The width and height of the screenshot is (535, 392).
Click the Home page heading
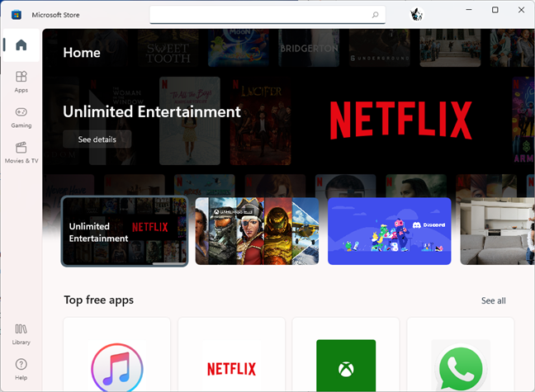(82, 53)
